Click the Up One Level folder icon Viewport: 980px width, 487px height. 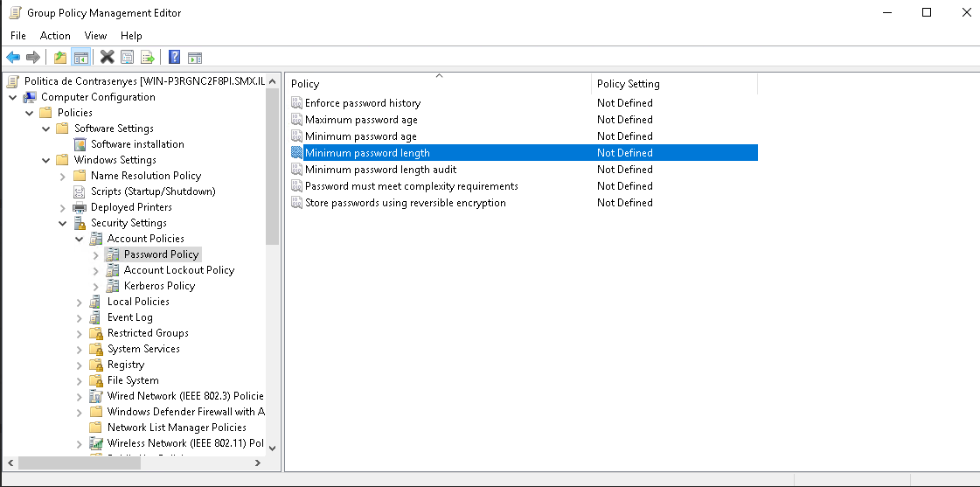click(x=59, y=58)
